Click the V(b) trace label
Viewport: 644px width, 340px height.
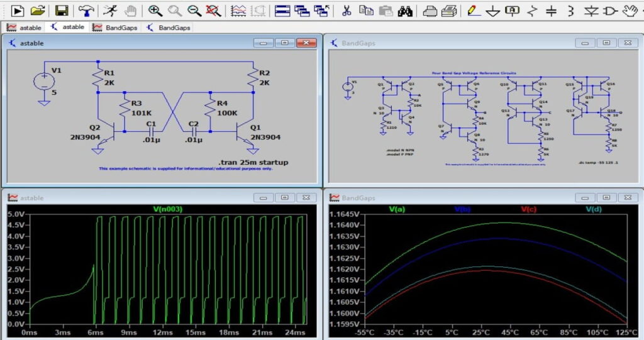(x=463, y=209)
